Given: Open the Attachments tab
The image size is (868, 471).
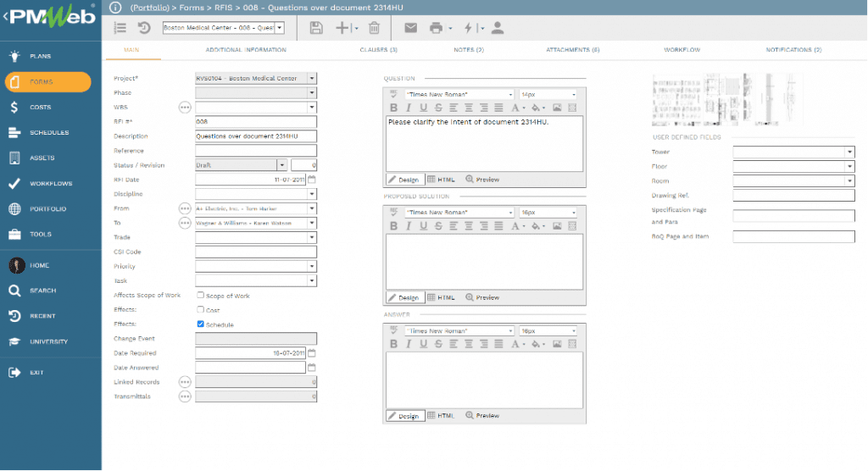Looking at the screenshot, I should 573,50.
